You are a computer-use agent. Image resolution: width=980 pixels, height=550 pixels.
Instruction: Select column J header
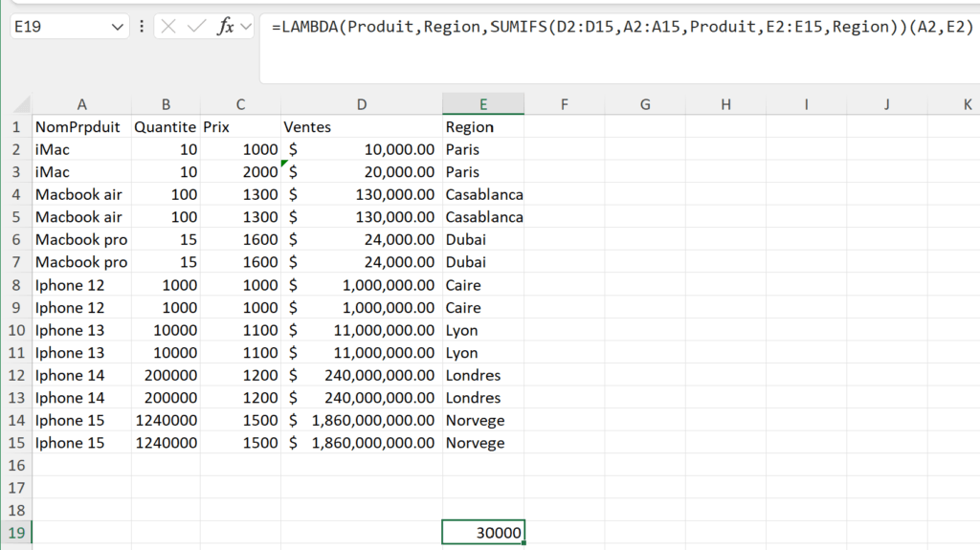(x=887, y=104)
